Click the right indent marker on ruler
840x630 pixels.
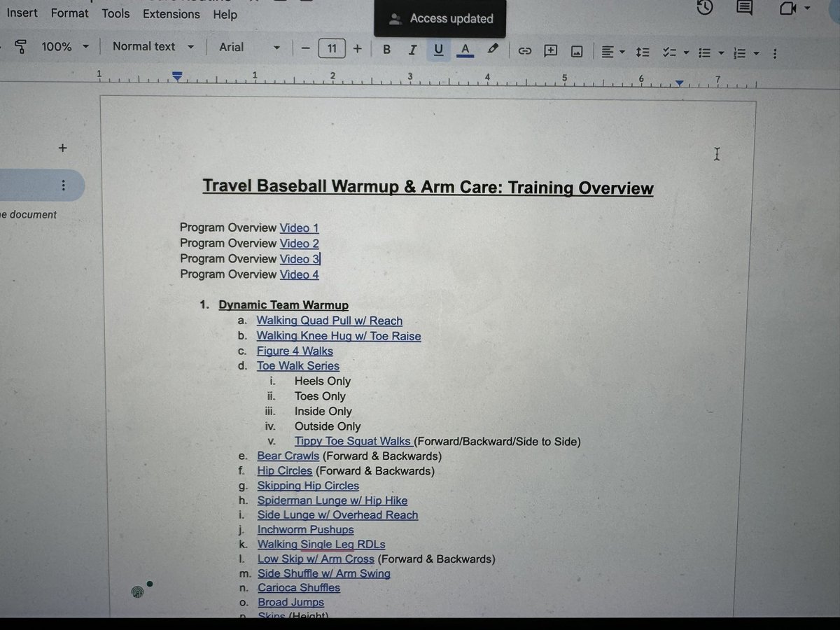click(x=679, y=83)
